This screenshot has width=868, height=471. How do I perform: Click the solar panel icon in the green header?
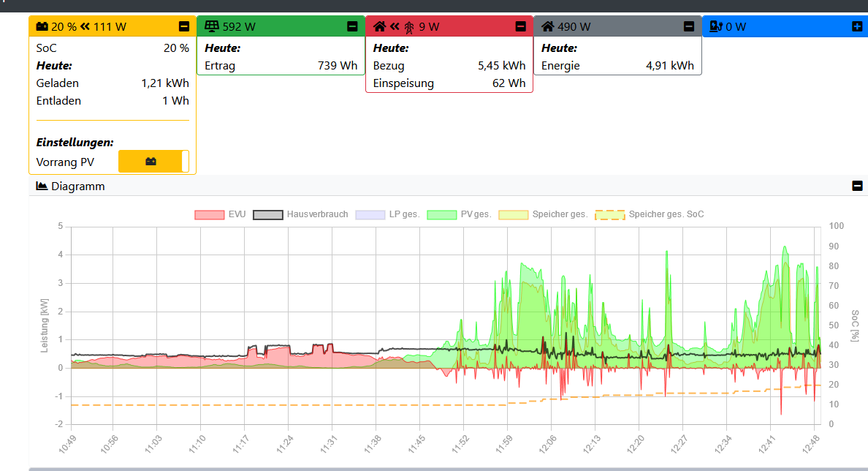212,27
